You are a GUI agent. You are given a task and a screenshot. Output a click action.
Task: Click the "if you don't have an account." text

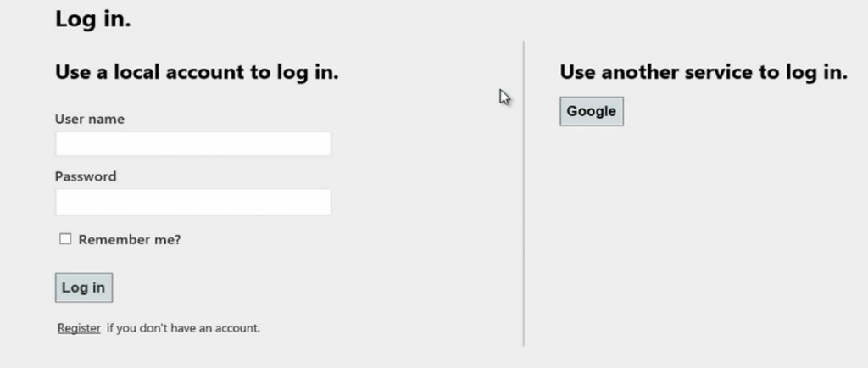point(183,328)
